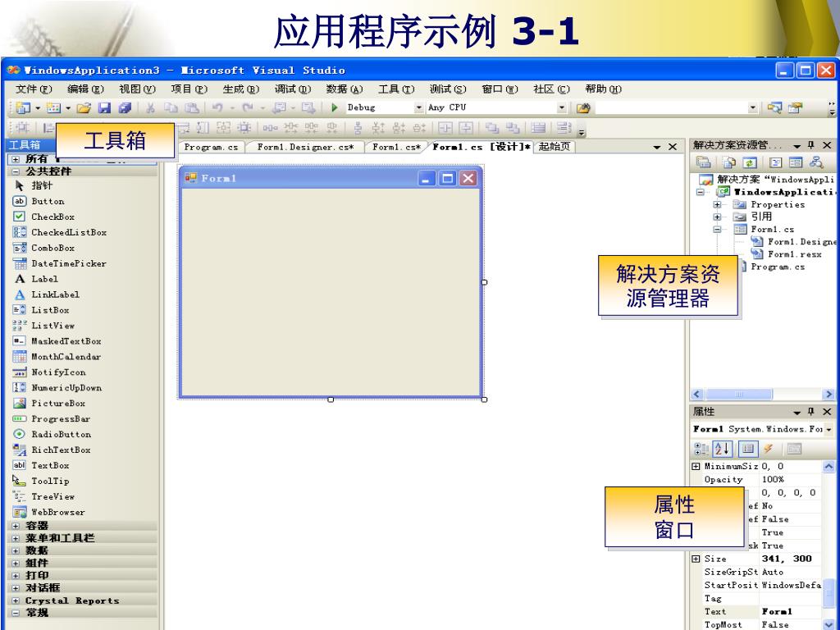Image resolution: width=840 pixels, height=630 pixels.
Task: Open the 视图(V) menu
Action: [x=137, y=89]
